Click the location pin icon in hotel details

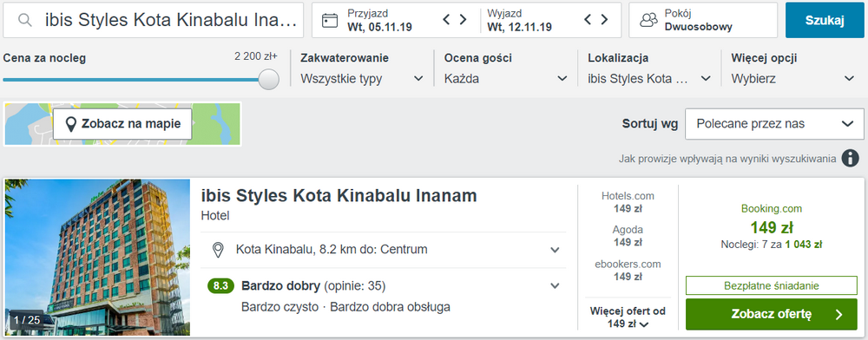[x=218, y=250]
